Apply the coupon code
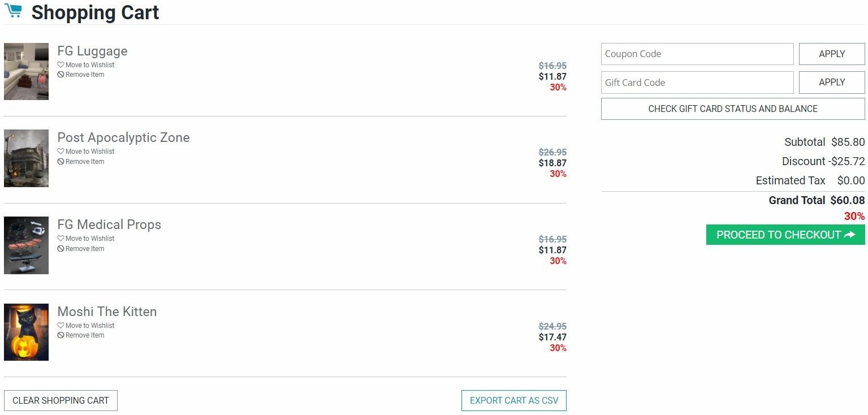 (x=831, y=54)
